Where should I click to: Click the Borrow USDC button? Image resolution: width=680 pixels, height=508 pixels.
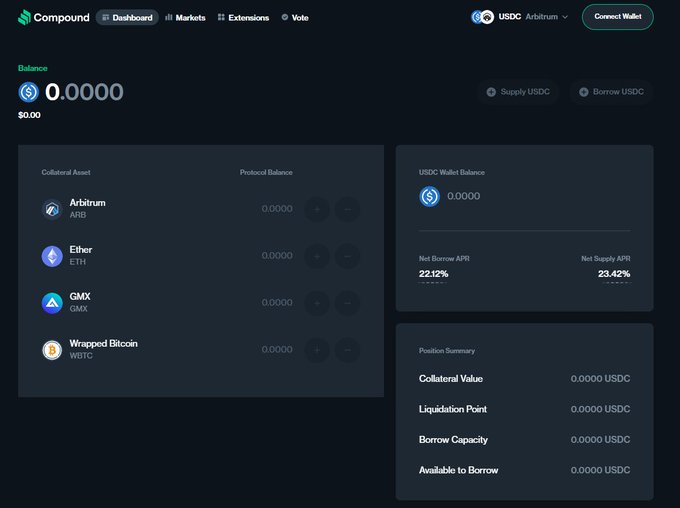pos(611,92)
